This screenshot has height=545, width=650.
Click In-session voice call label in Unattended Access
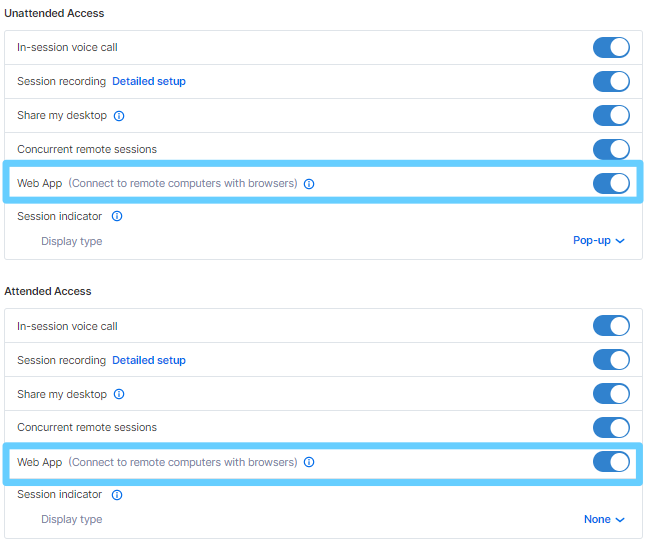[x=67, y=47]
